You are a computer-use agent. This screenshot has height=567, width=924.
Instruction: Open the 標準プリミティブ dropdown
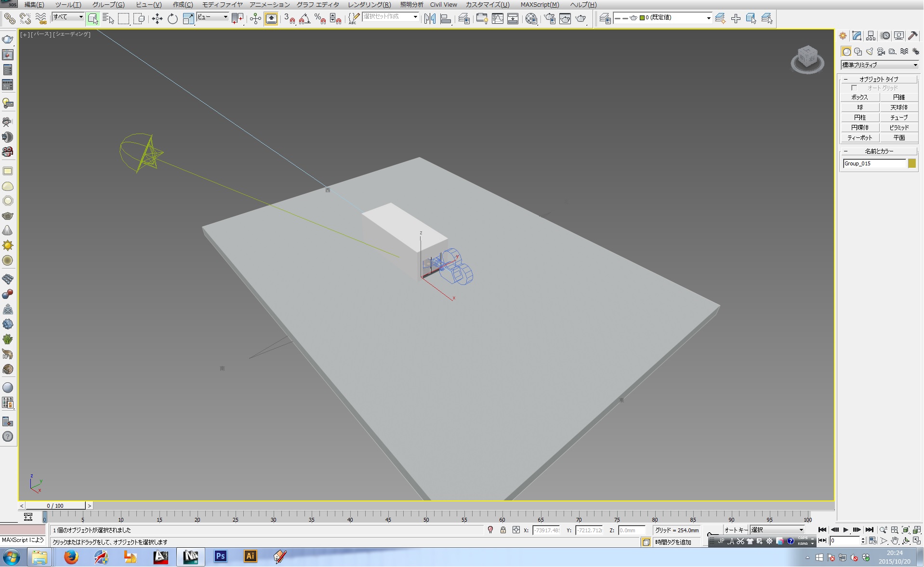coord(879,65)
